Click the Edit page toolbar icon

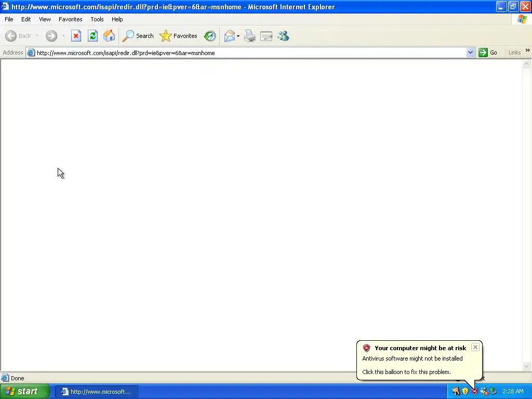pyautogui.click(x=267, y=36)
